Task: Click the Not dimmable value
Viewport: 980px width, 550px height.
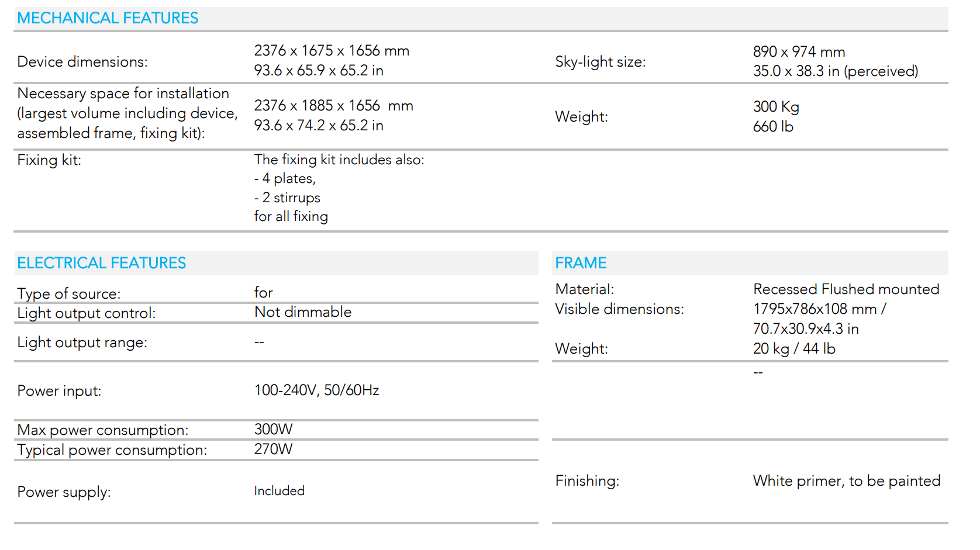Action: pyautogui.click(x=303, y=312)
